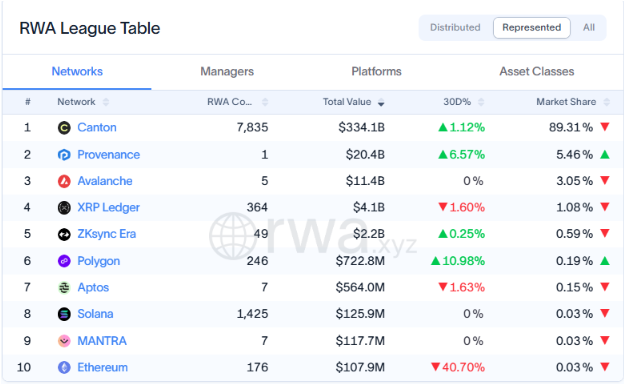Click the Solana logo icon
This screenshot has width=625, height=385.
pos(64,314)
